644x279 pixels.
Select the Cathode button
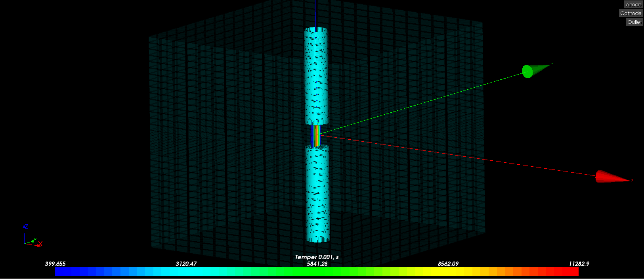point(631,13)
